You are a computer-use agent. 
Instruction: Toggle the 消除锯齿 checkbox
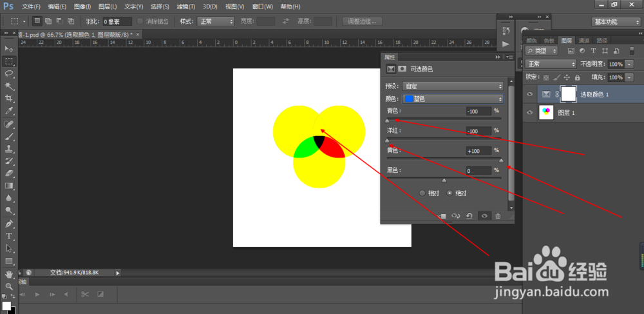pos(140,21)
